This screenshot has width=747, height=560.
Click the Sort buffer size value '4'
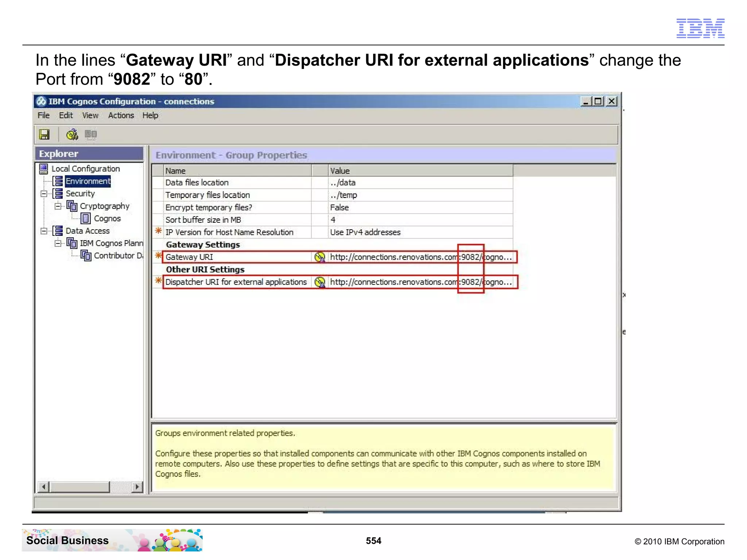pos(421,220)
